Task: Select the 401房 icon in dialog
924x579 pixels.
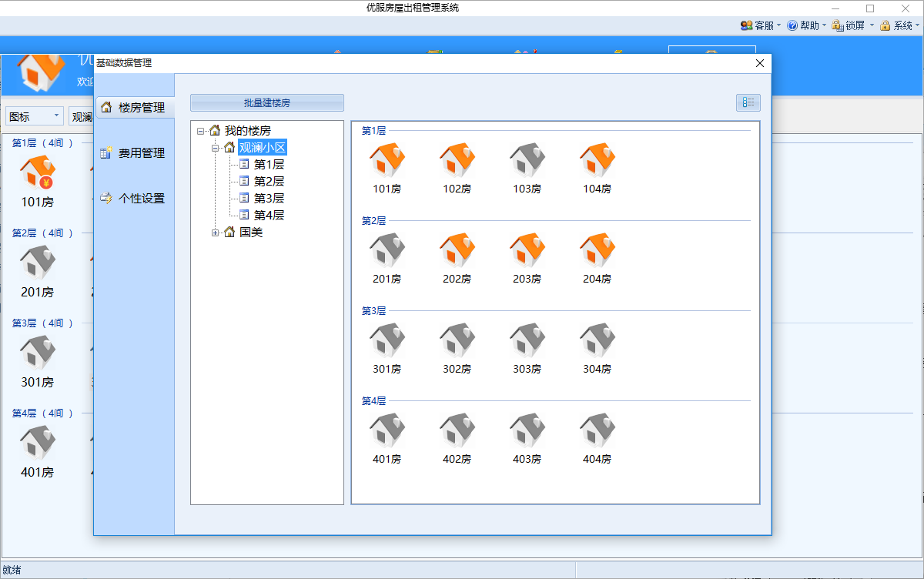Action: (x=387, y=431)
